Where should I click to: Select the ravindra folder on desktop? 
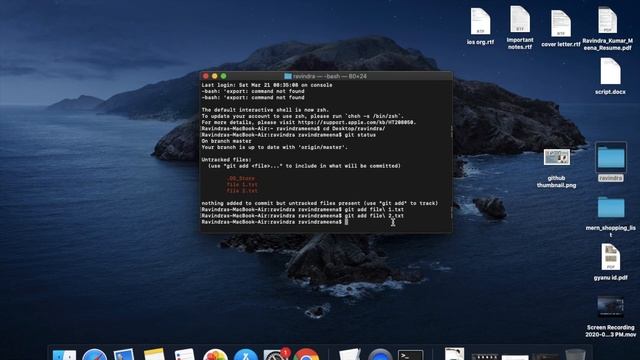point(611,157)
